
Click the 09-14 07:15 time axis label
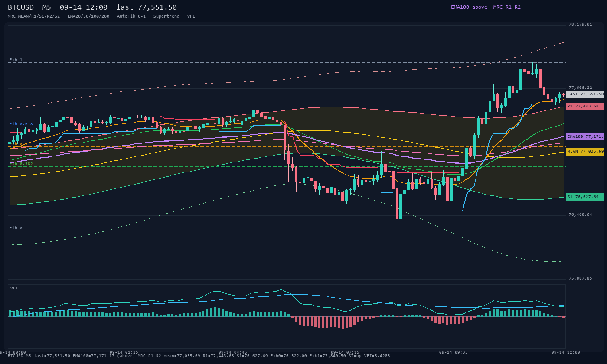345,352
